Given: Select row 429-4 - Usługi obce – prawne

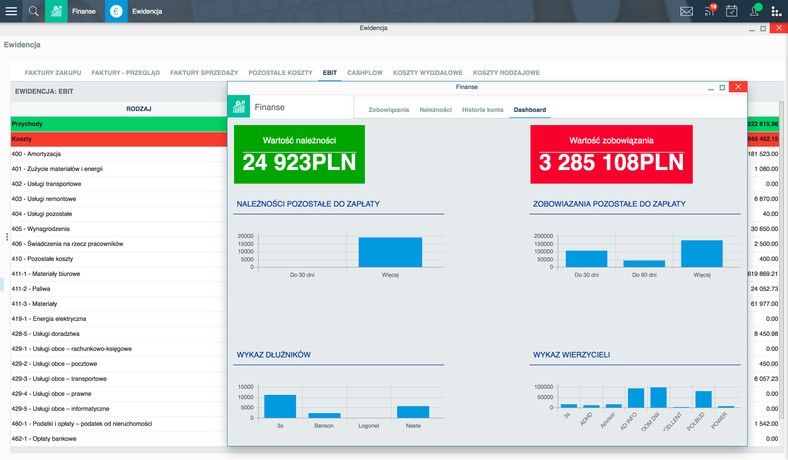Looking at the screenshot, I should (x=119, y=394).
